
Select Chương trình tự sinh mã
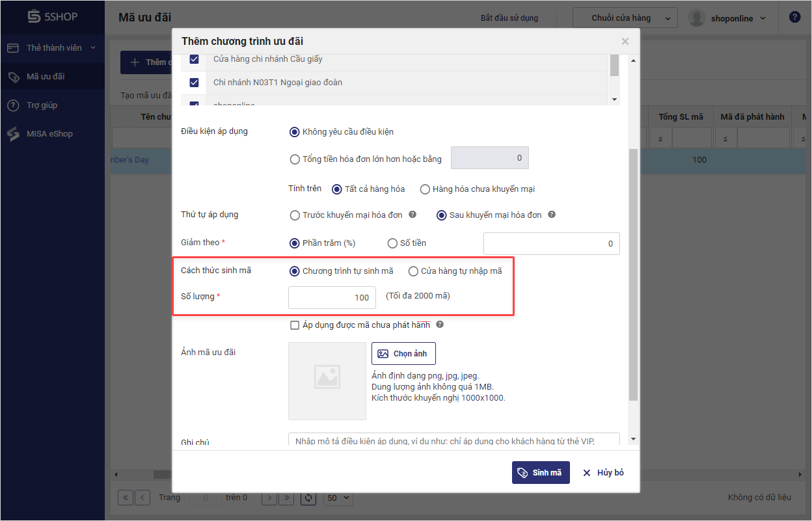click(294, 271)
